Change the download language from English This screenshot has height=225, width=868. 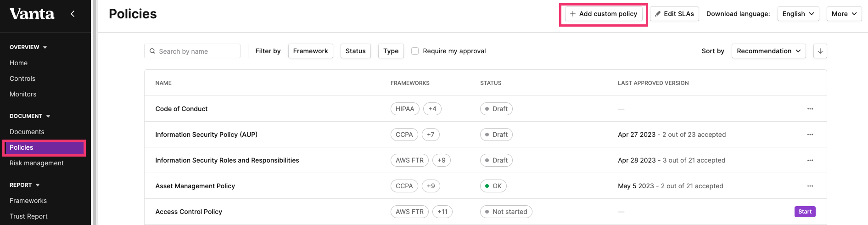(x=798, y=14)
